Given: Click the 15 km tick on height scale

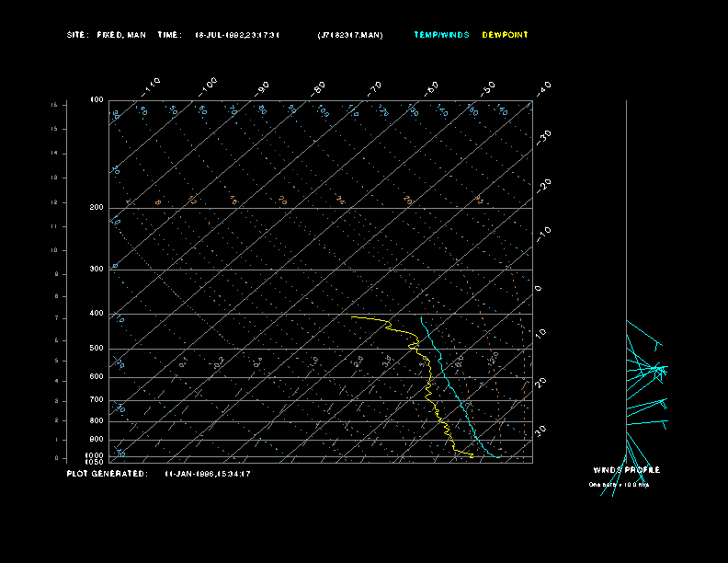Looking at the screenshot, I should [54, 129].
